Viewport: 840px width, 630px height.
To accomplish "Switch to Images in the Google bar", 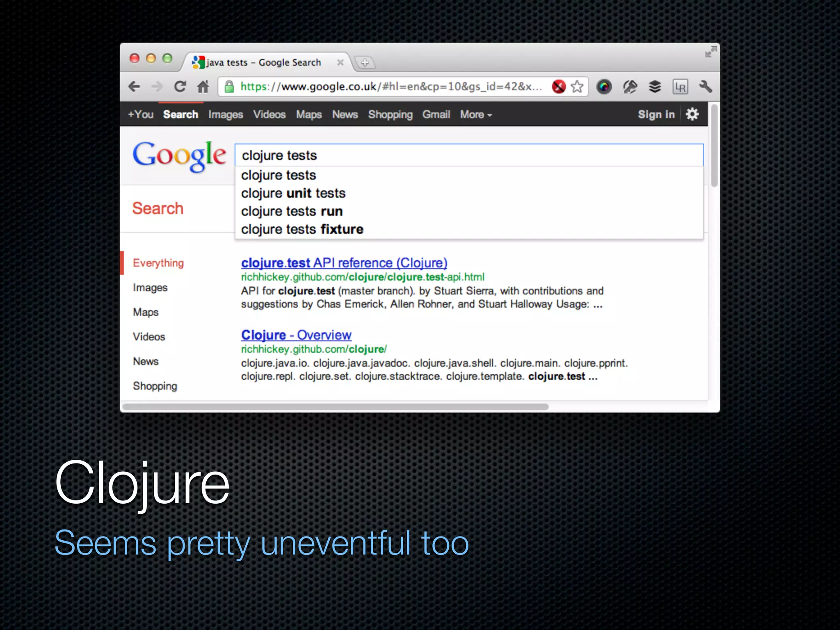I will (226, 114).
